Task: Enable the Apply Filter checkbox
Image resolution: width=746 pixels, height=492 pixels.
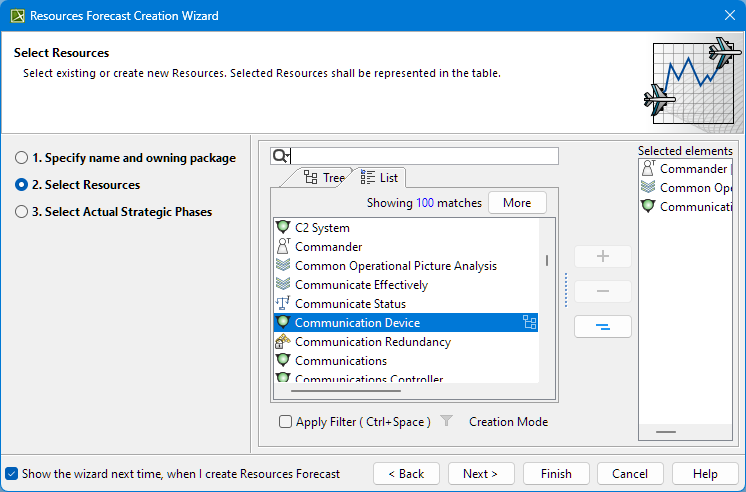Action: click(x=286, y=422)
